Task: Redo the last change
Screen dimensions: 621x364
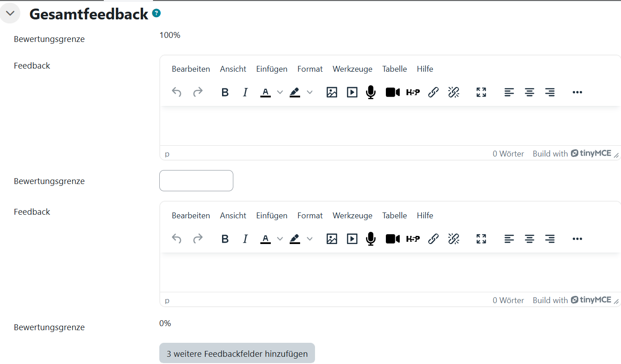Action: [198, 92]
